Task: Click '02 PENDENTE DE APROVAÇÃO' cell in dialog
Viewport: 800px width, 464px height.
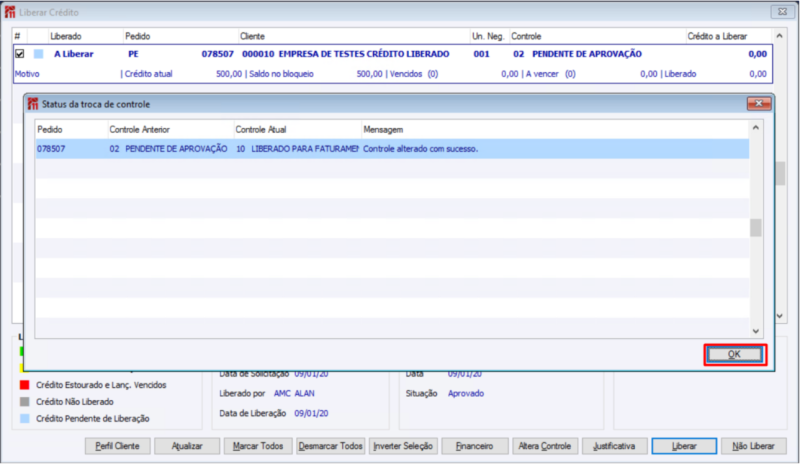Action: point(168,149)
